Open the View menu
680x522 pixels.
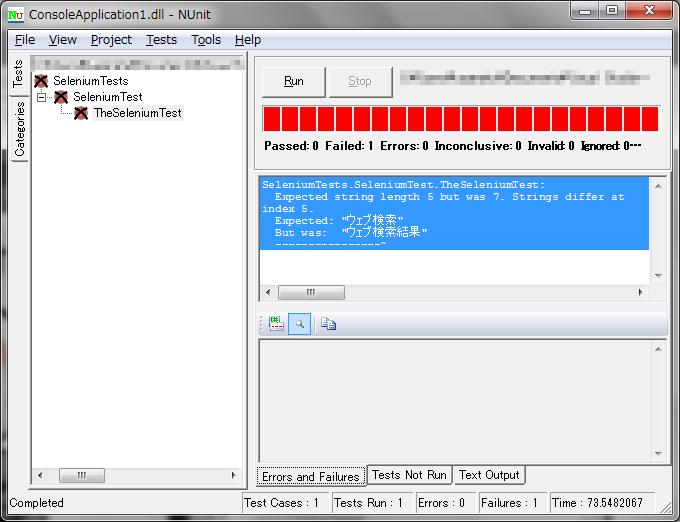(x=62, y=40)
